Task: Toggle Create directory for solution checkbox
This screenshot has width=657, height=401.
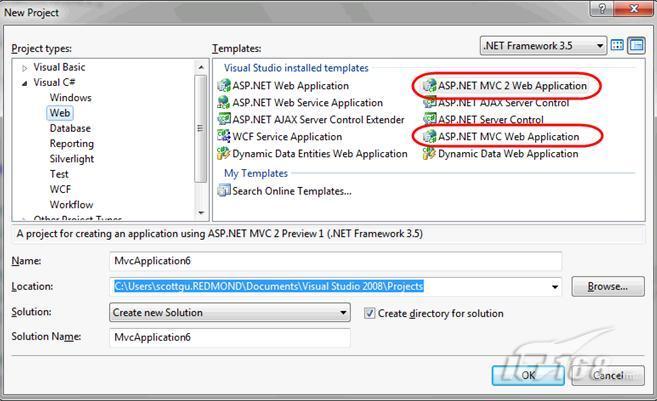Action: pyautogui.click(x=369, y=313)
